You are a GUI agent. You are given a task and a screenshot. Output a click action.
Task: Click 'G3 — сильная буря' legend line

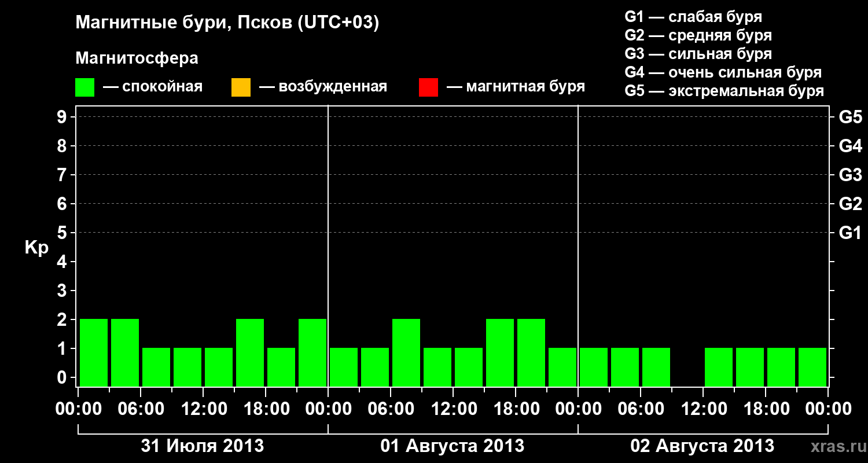[698, 54]
